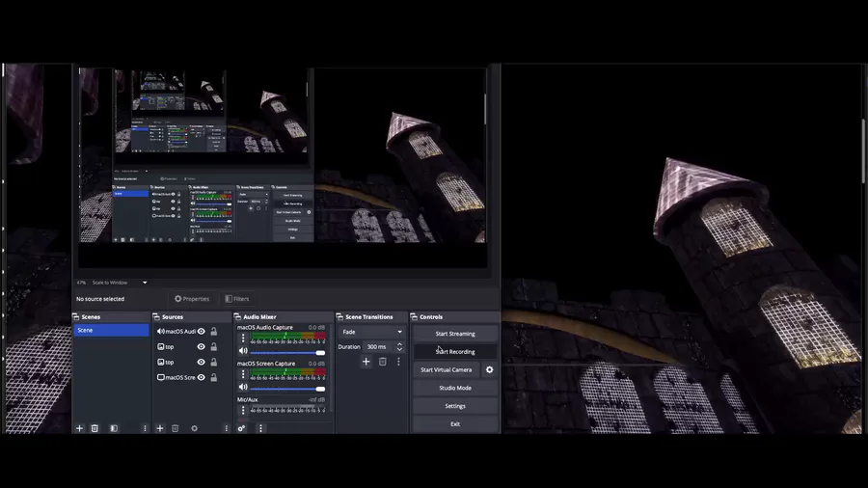Configure virtual camera via gear icon
Image resolution: width=868 pixels, height=488 pixels.
coord(489,369)
